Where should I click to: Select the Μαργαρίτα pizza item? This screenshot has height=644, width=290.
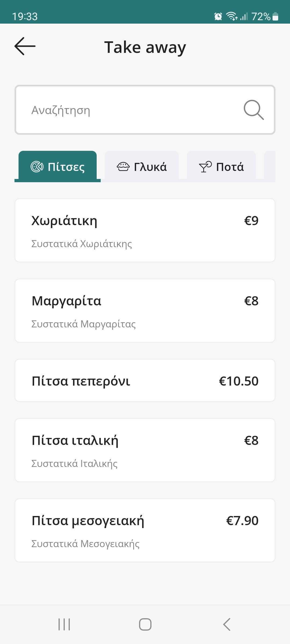[x=145, y=310]
